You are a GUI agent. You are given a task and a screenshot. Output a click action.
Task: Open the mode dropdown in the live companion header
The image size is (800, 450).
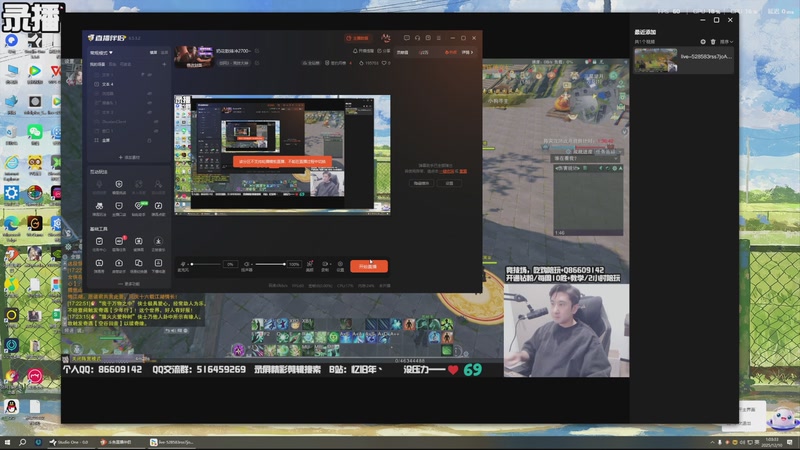(102, 53)
